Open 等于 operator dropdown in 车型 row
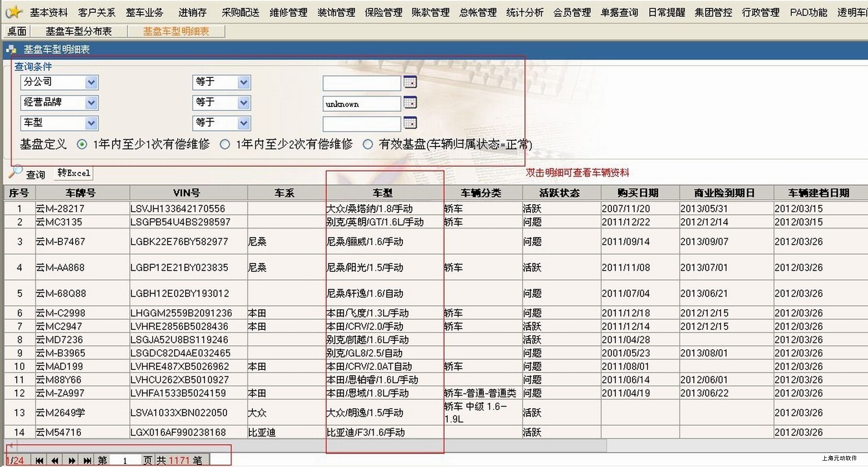This screenshot has height=467, width=868. pyautogui.click(x=244, y=123)
